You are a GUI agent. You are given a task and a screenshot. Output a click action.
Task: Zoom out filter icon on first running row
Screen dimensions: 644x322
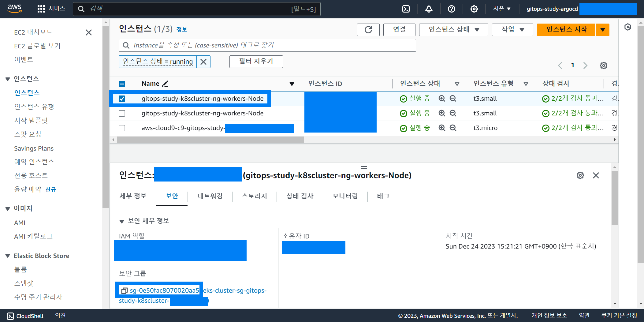tap(453, 99)
